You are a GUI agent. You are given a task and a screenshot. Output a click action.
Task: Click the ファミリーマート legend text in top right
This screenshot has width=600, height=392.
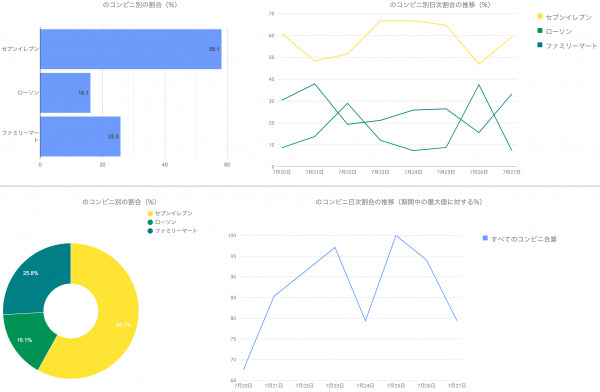pyautogui.click(x=571, y=46)
